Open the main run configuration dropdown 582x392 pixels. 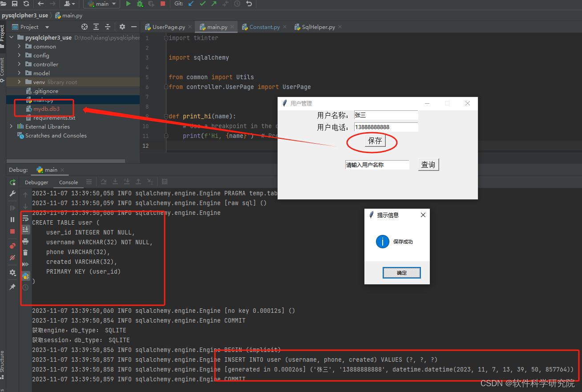tap(102, 4)
